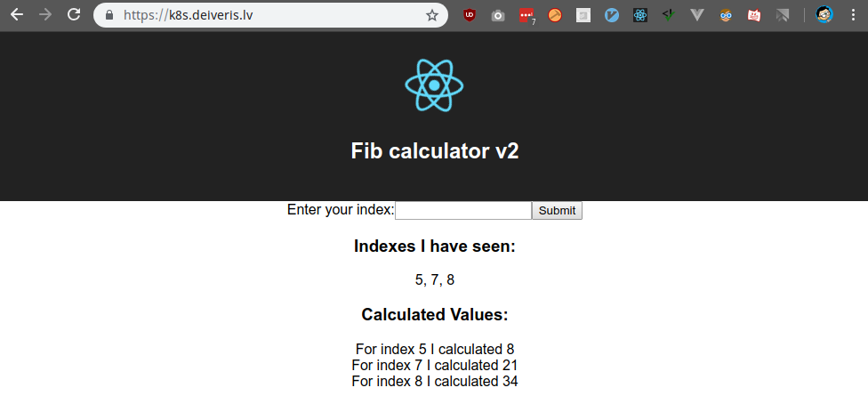The height and width of the screenshot is (412, 868).
Task: Open the camera screenshot extension
Action: click(498, 15)
